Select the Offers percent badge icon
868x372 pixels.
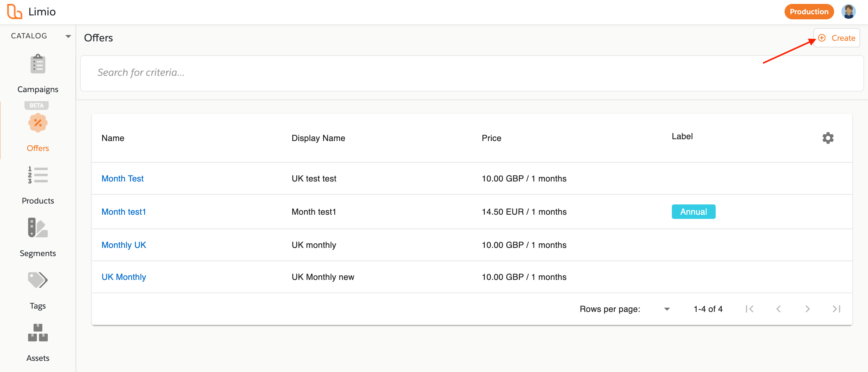click(38, 123)
